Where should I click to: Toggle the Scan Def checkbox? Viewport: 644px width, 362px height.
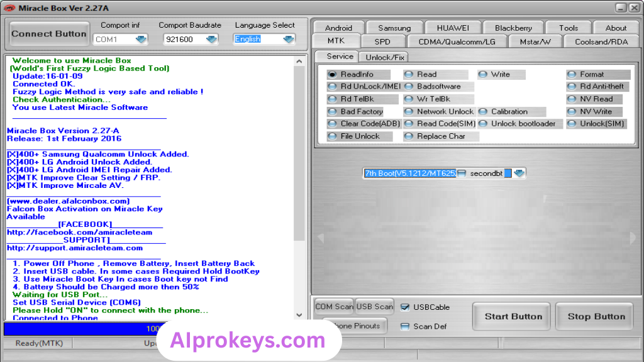pos(405,326)
